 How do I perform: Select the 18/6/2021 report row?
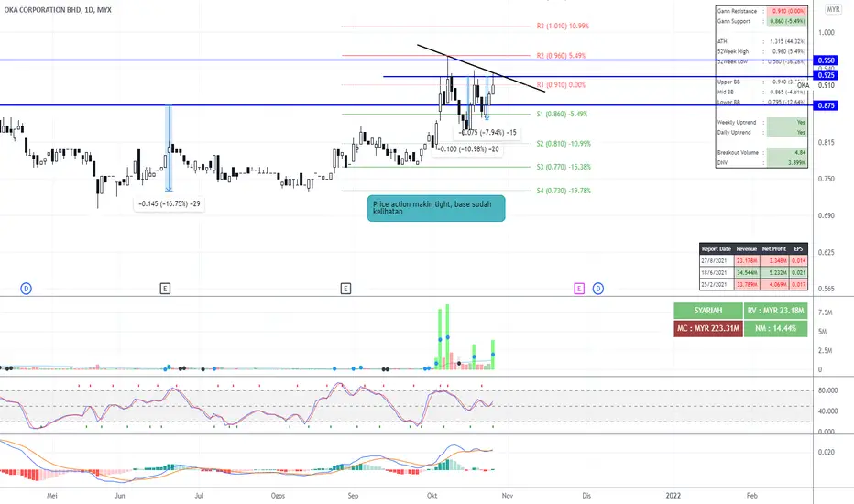click(x=753, y=273)
